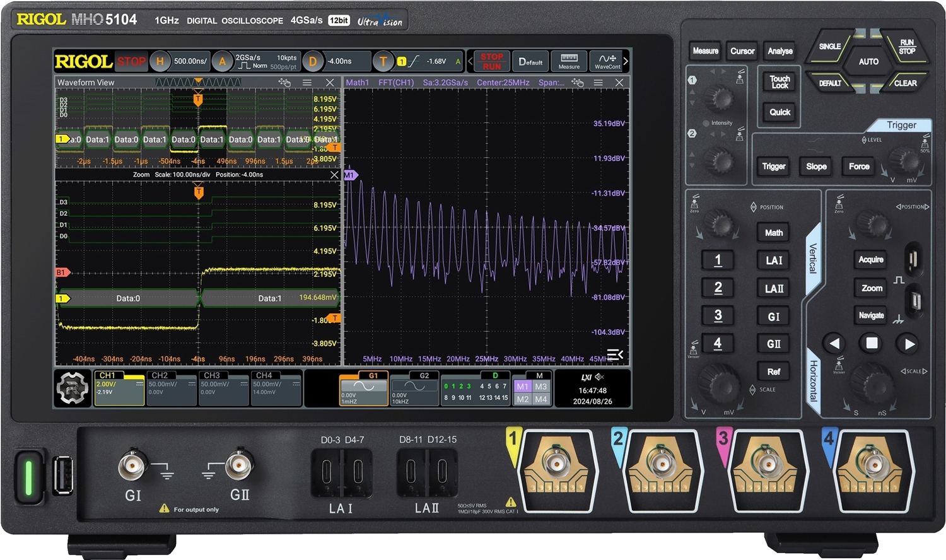The image size is (946, 560).
Task: Select the CH2 channel tab
Action: tap(172, 388)
